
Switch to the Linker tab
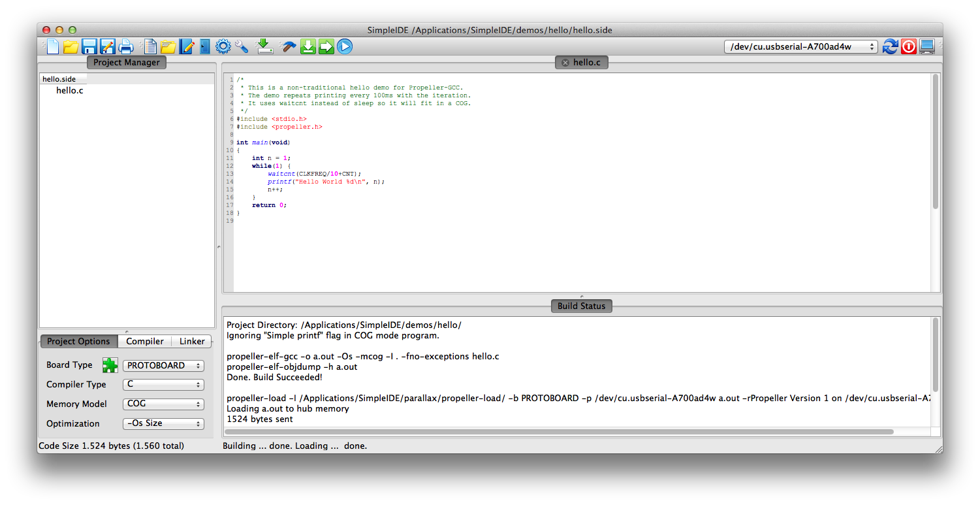[192, 341]
